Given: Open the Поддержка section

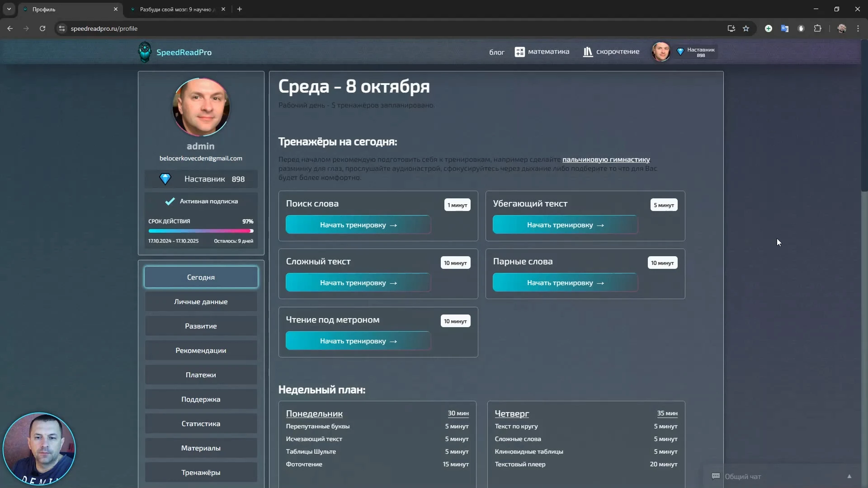Looking at the screenshot, I should coord(201,399).
